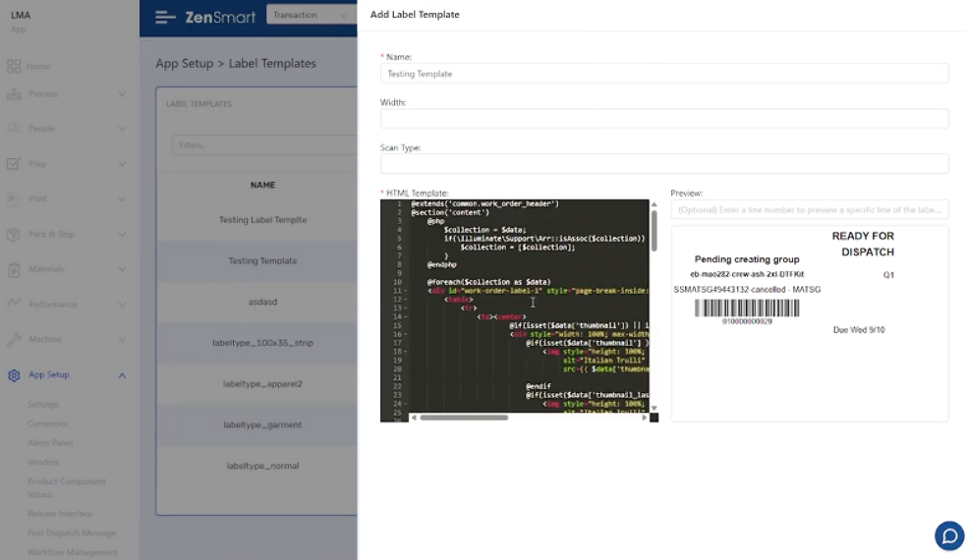Expand the Performance menu chevron

point(122,305)
